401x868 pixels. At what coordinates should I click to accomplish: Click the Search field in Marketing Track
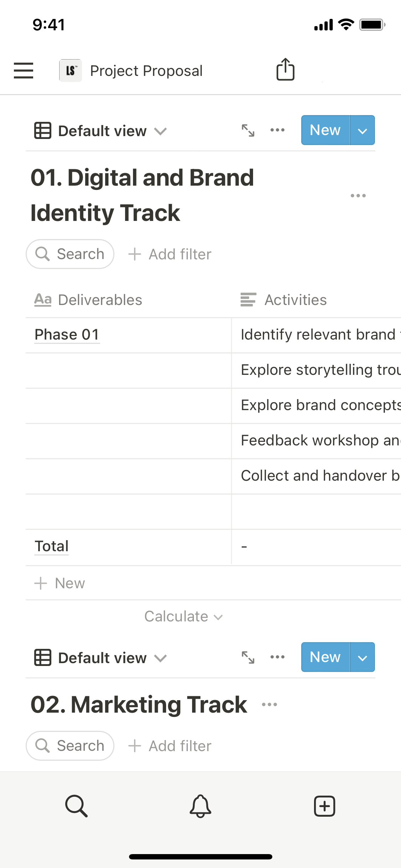pyautogui.click(x=70, y=746)
